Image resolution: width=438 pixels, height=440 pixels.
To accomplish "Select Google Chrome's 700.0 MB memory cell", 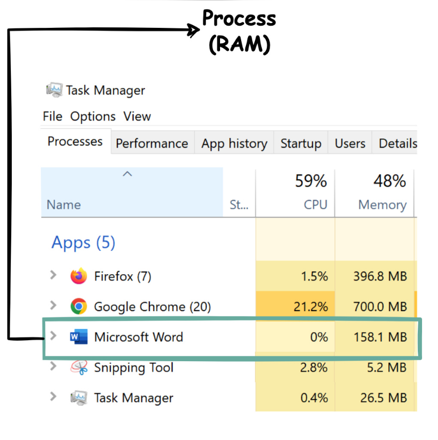I will [375, 306].
